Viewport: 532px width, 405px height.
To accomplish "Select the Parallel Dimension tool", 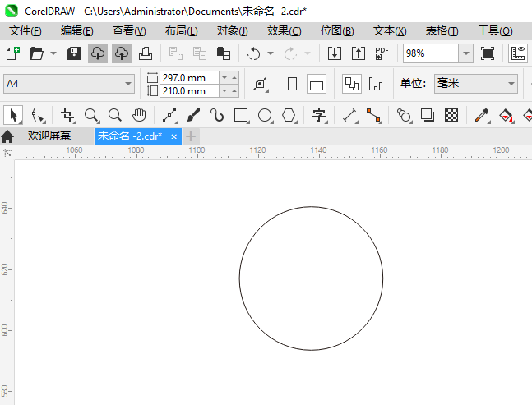I will point(349,115).
